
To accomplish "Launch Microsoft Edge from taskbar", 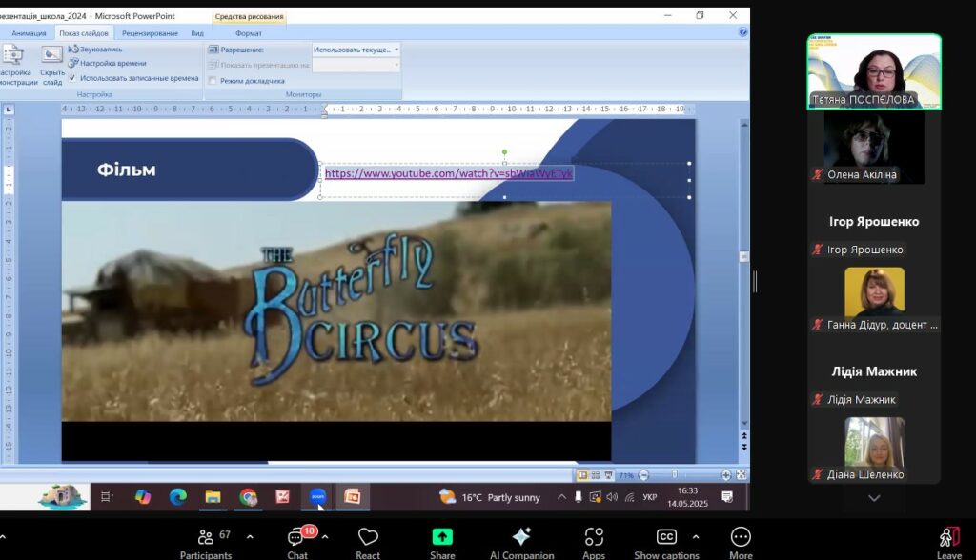I will pyautogui.click(x=178, y=496).
